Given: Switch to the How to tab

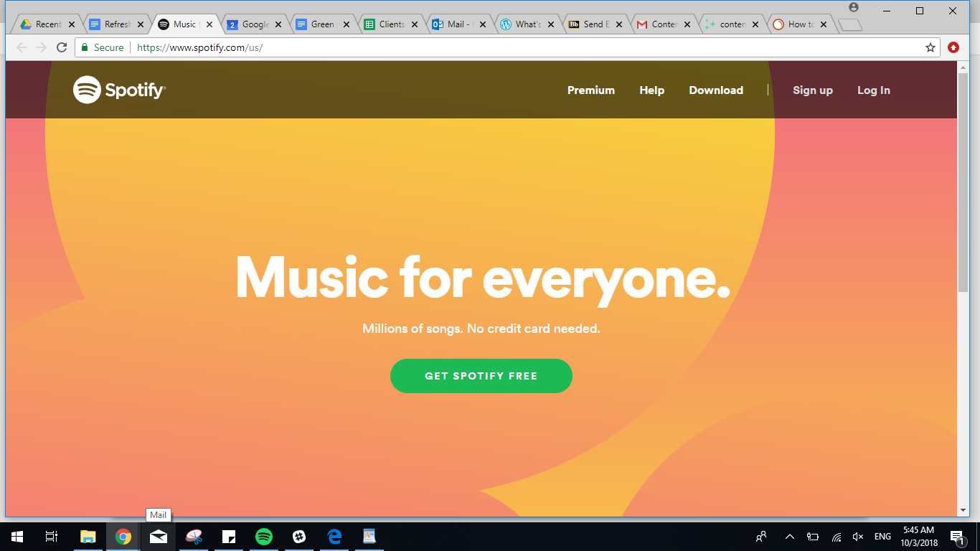Looking at the screenshot, I should [801, 24].
